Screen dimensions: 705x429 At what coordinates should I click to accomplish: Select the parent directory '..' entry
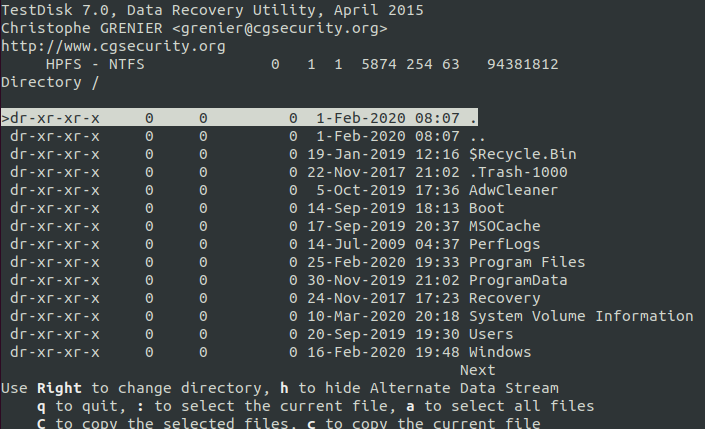click(477, 136)
